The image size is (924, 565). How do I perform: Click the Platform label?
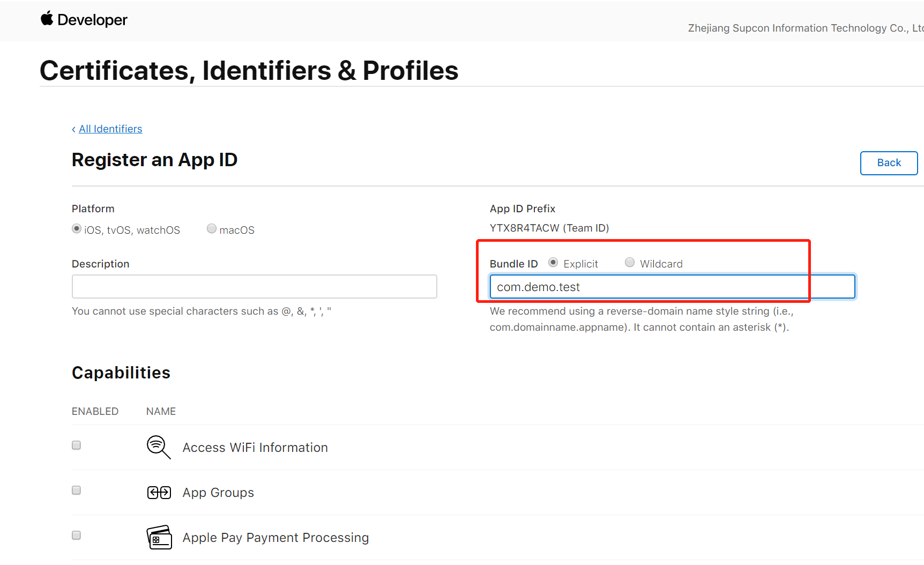[93, 209]
